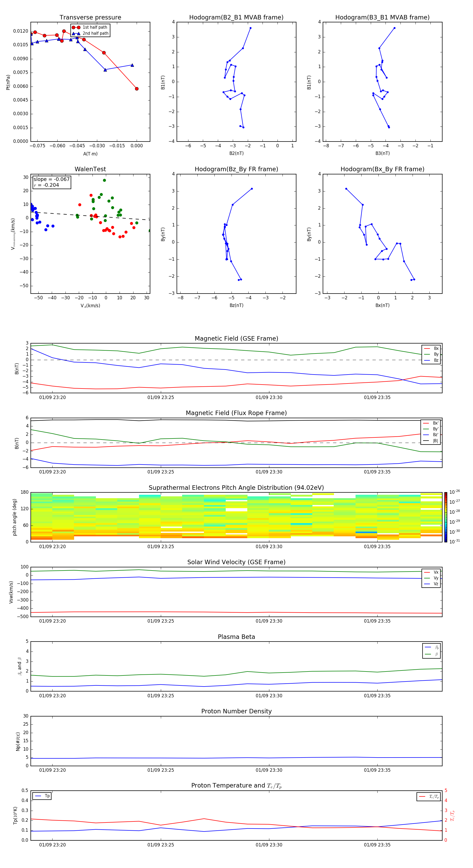Click the "B2(nT)" x-axis label

236,153
